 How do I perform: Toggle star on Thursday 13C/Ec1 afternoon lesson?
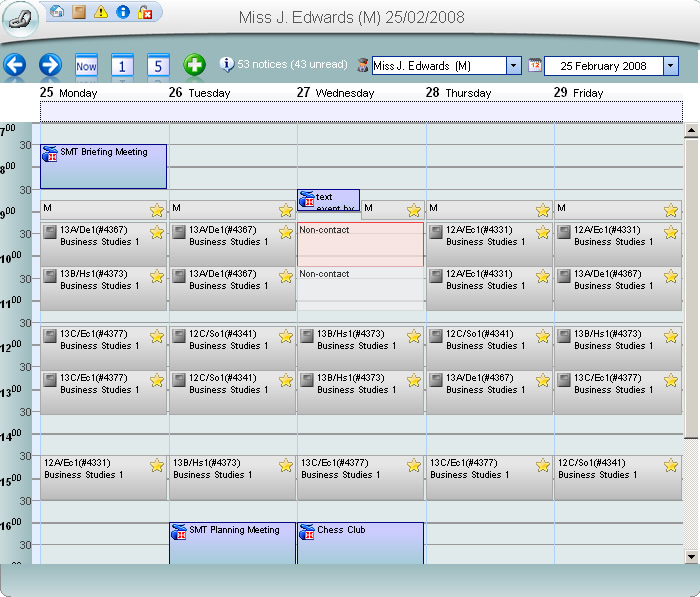click(543, 465)
